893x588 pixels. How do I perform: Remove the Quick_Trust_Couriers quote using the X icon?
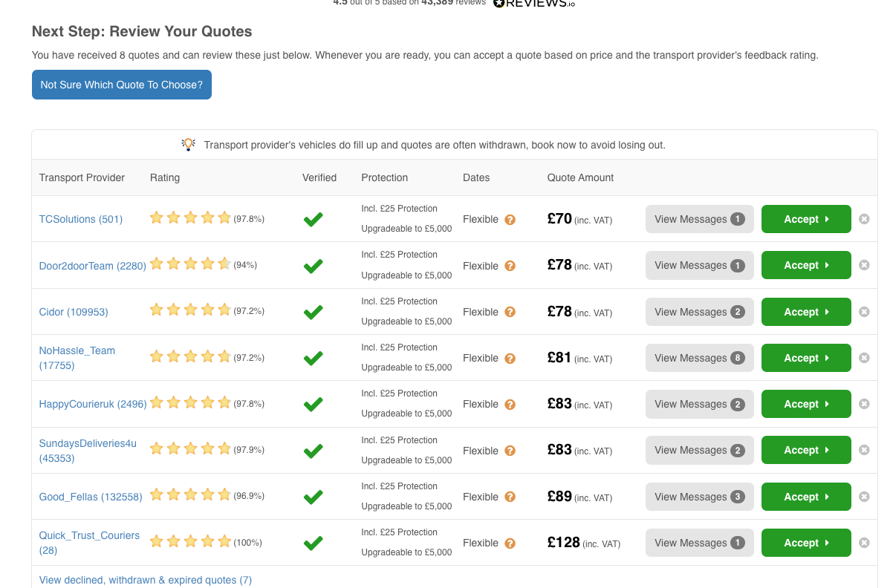864,543
